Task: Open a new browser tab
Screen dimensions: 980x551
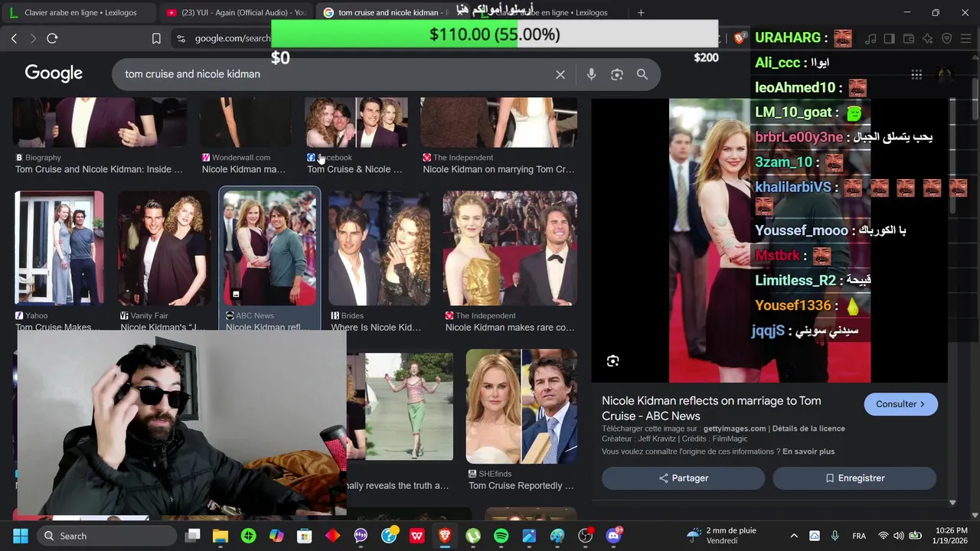Action: tap(641, 12)
